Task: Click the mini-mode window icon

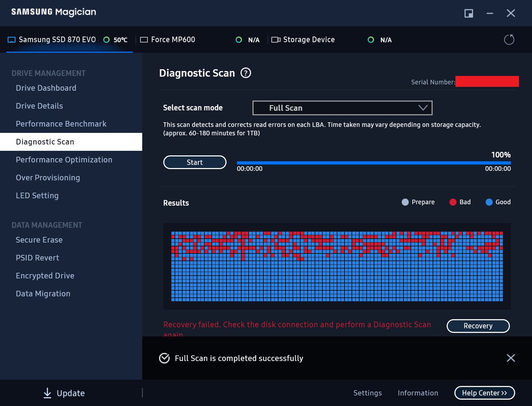Action: (x=469, y=13)
